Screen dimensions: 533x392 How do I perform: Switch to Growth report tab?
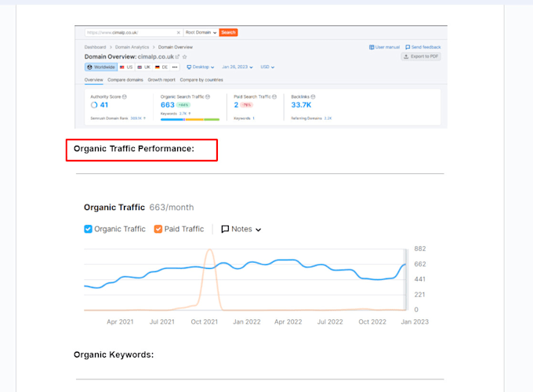coord(161,80)
